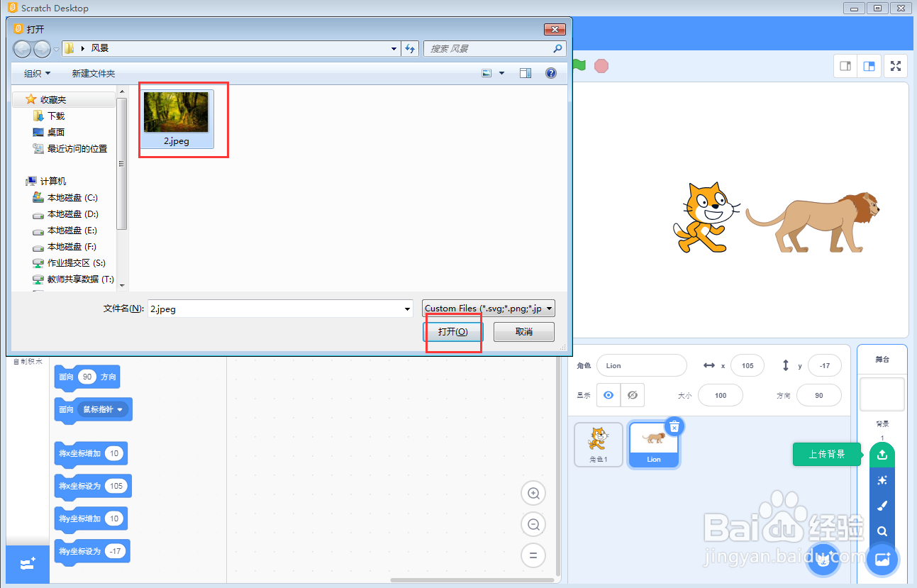Viewport: 917px width, 588px height.
Task: Delete the Lion sprite with trash icon
Action: pos(674,426)
